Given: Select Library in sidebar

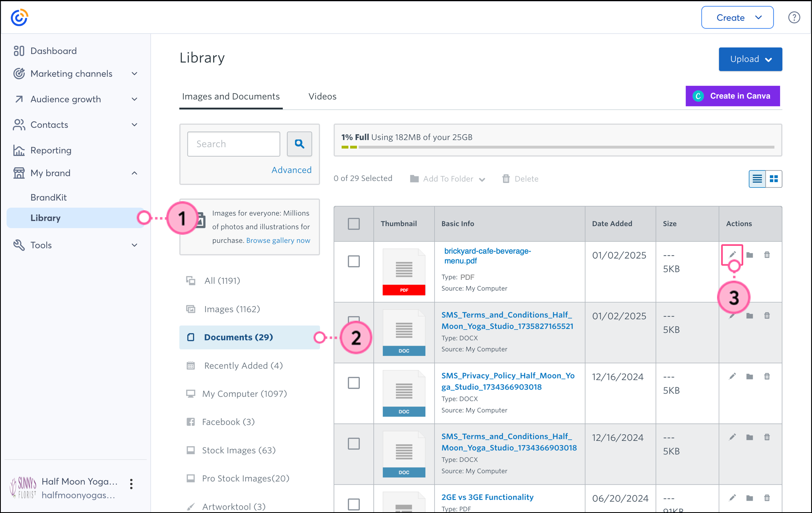Looking at the screenshot, I should click(76, 218).
